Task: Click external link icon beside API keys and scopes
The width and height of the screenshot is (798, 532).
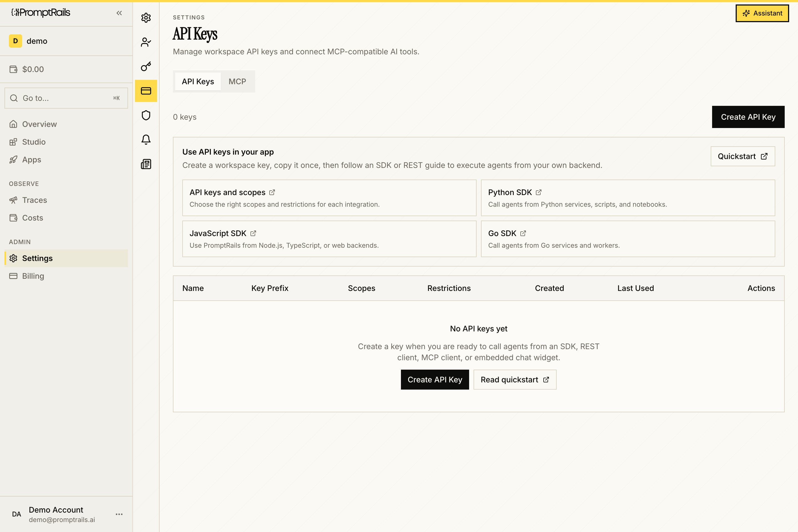Action: (x=272, y=192)
